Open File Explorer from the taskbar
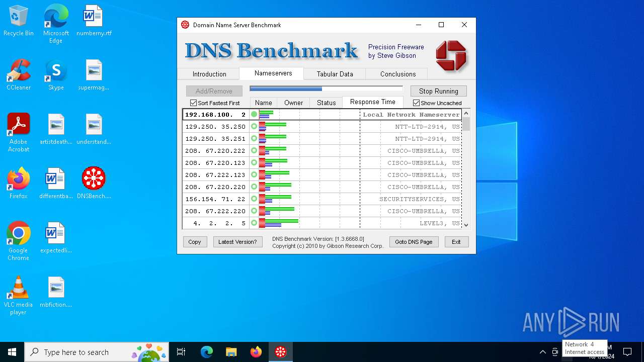Screen dimensions: 644x362 [231, 352]
